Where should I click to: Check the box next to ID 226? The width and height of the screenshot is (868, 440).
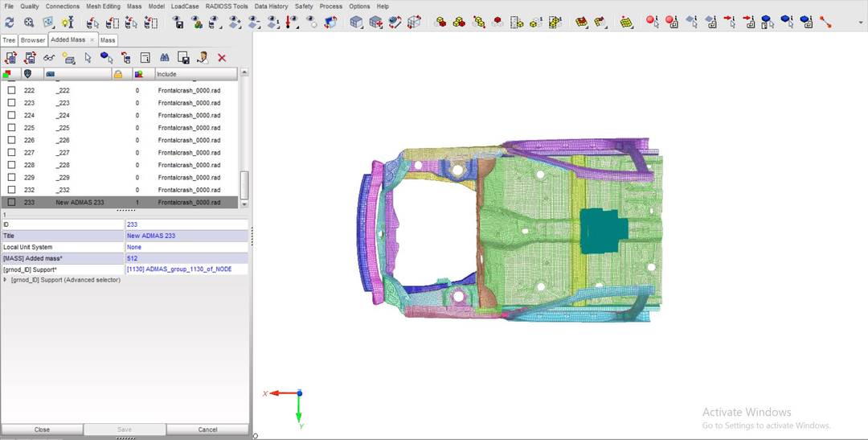point(11,140)
